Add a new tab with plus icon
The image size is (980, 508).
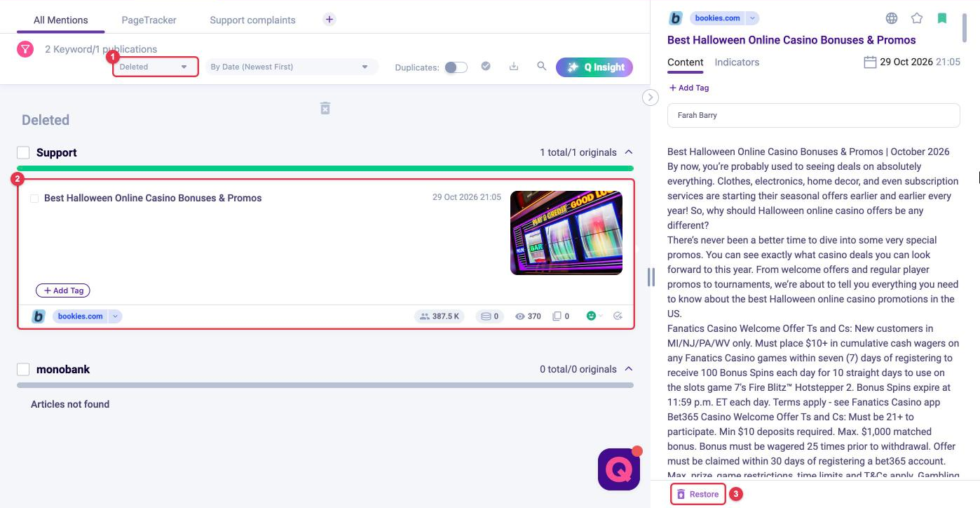click(x=329, y=20)
